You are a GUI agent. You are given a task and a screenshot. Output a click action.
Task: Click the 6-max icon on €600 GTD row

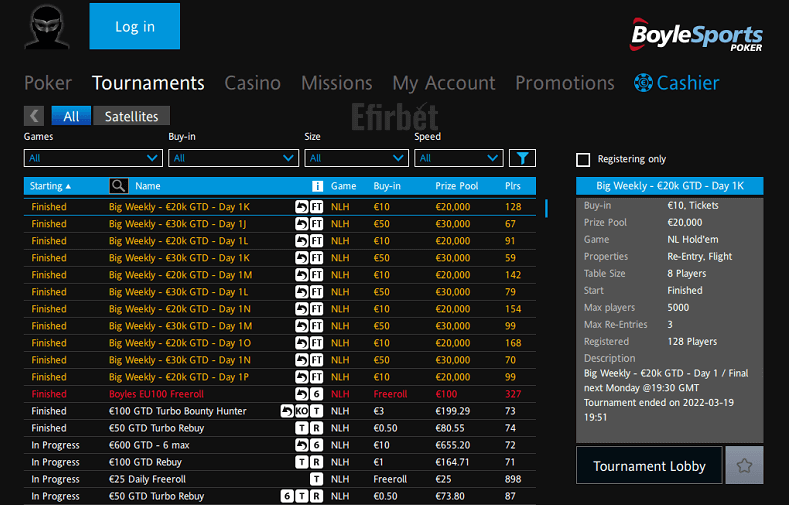317,445
